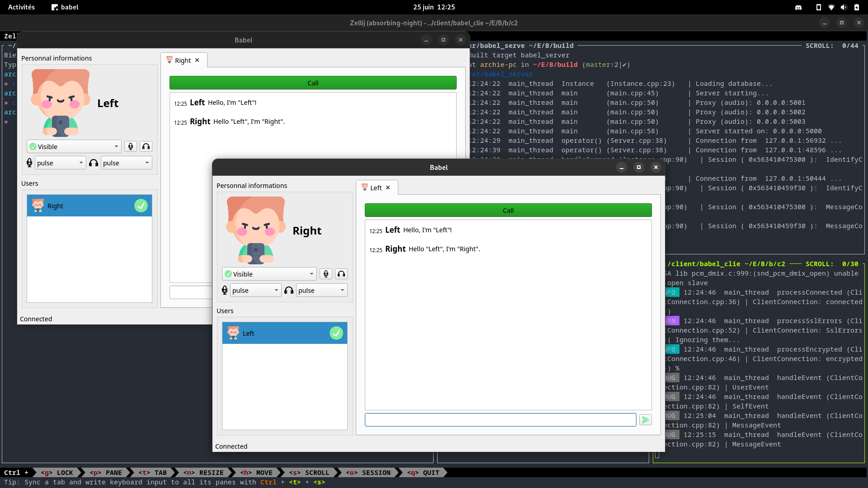This screenshot has width=868, height=488.
Task: Open the system volume indicator
Action: (x=844, y=7)
